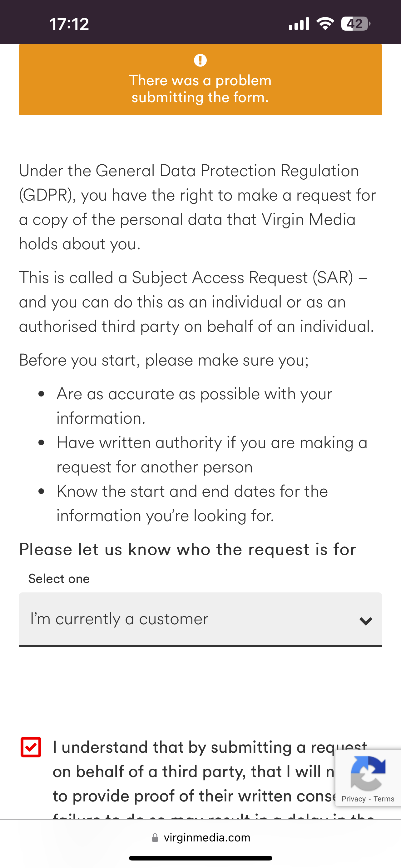The width and height of the screenshot is (401, 868).
Task: Tap the GDPR introduction paragraph
Action: pyautogui.click(x=197, y=207)
